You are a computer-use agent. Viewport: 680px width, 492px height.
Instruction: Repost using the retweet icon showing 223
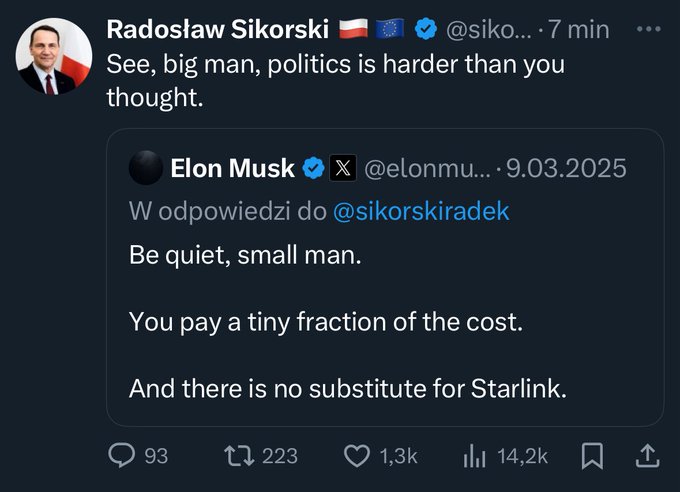click(x=239, y=456)
